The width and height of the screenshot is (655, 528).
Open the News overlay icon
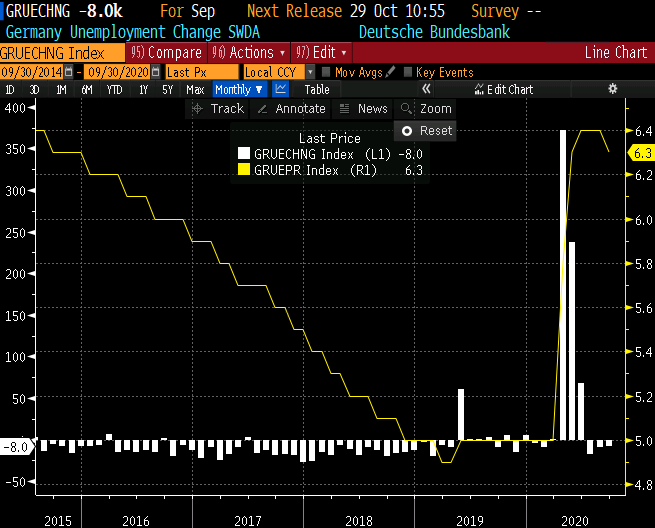point(345,109)
